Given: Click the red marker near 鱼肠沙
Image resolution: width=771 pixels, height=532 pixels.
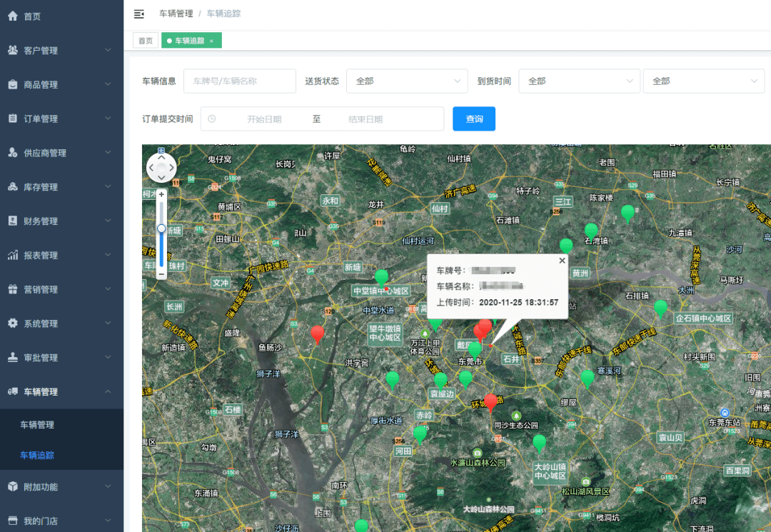Looking at the screenshot, I should click(317, 333).
